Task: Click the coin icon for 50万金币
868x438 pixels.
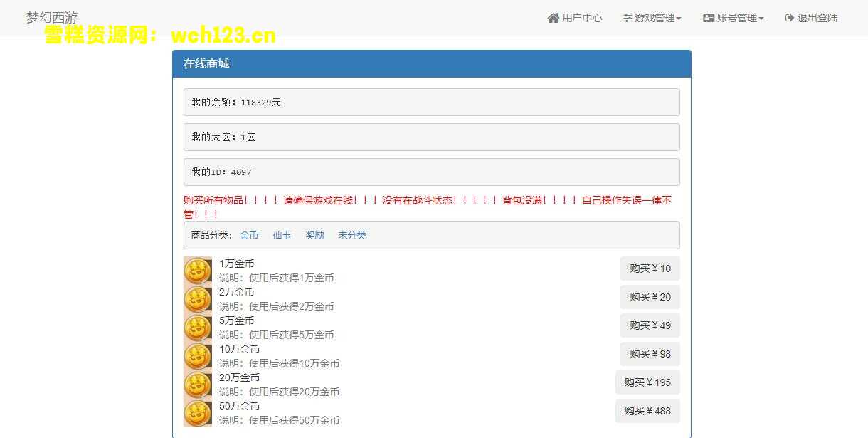Action: [198, 413]
